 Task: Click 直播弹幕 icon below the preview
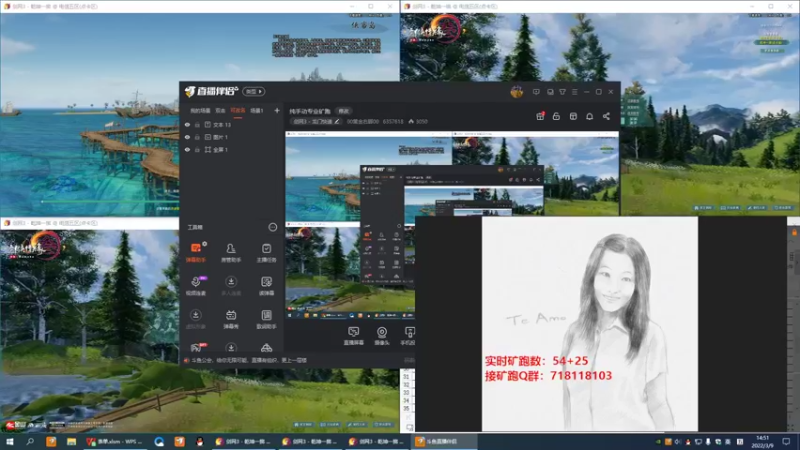[354, 336]
